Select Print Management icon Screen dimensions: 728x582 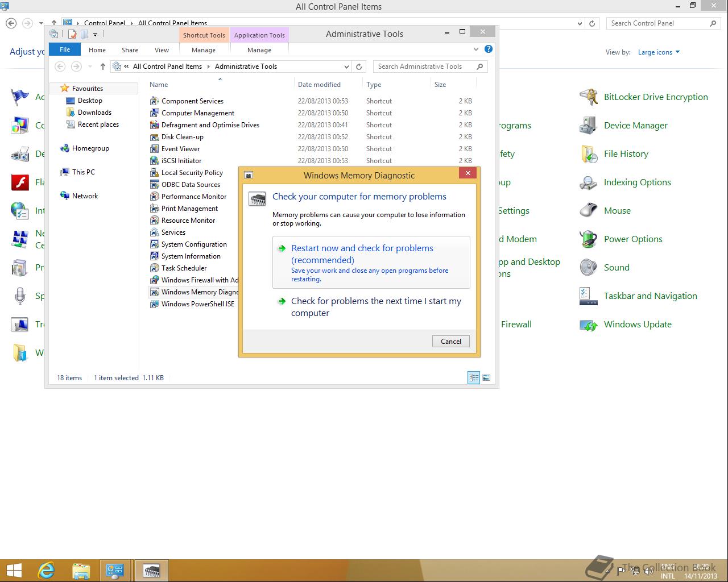154,209
